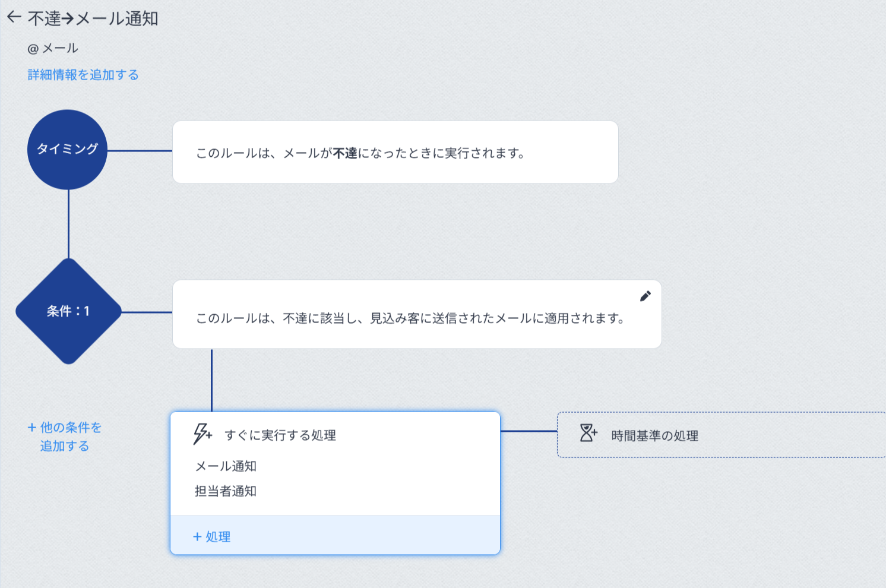Screen dimensions: 886x588
Task: Click the timing description card text
Action: pyautogui.click(x=360, y=153)
